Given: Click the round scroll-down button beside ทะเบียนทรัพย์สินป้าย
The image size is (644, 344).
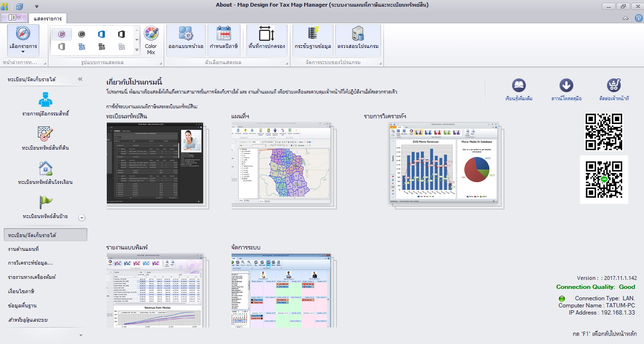Looking at the screenshot, I should pos(82,218).
